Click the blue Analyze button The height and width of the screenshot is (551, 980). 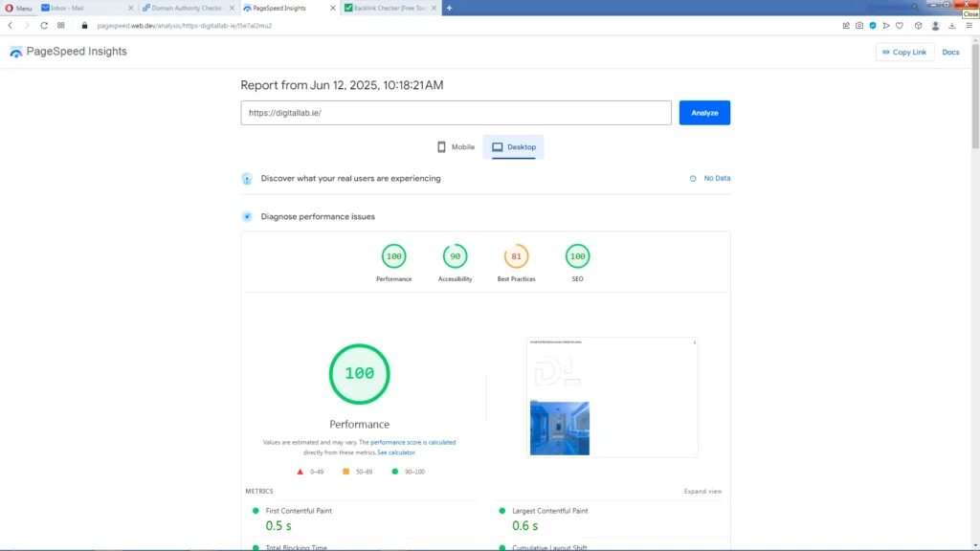(x=704, y=113)
